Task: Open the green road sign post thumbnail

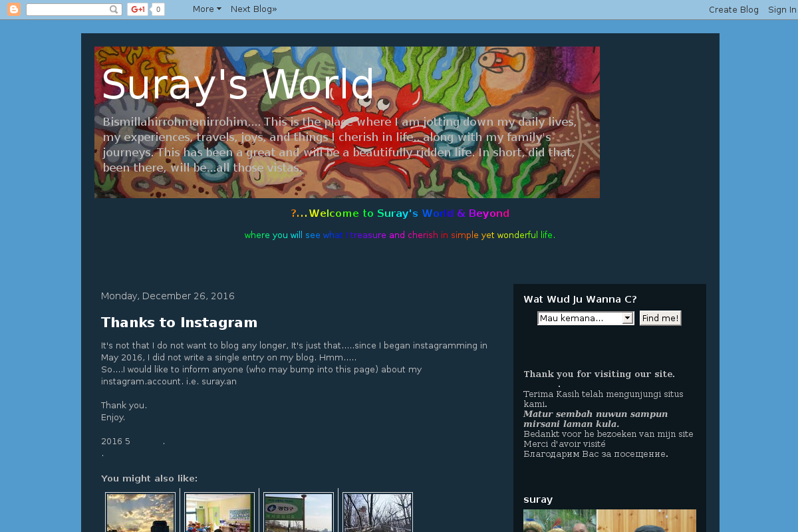Action: [x=299, y=513]
